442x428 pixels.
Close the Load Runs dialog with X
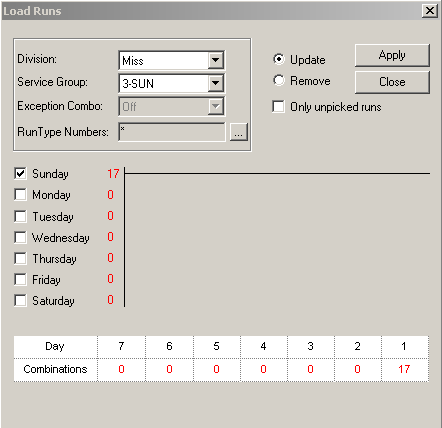click(x=429, y=11)
